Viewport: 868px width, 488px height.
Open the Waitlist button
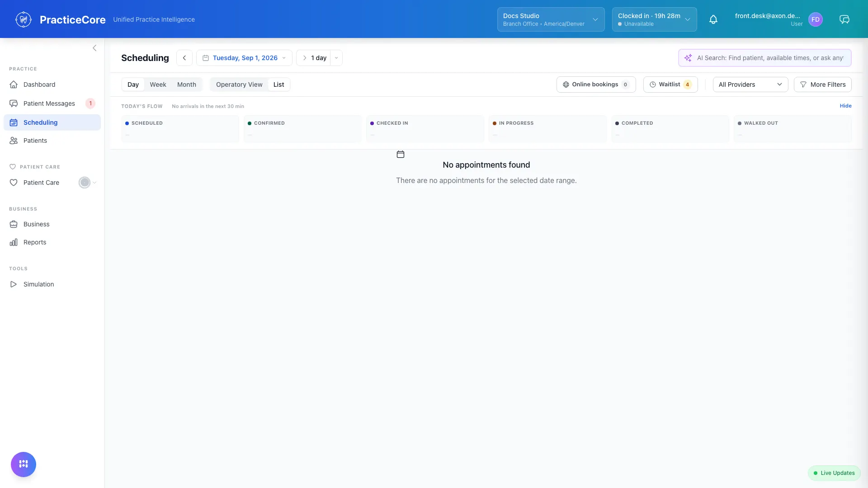point(670,84)
